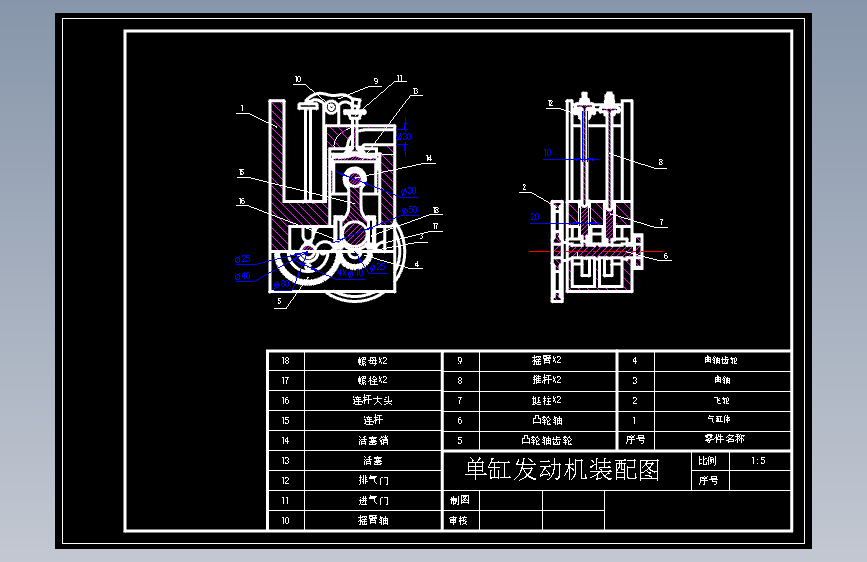867x562 pixels.
Task: Select the blue 20 dimension in the right view
Action: point(535,217)
